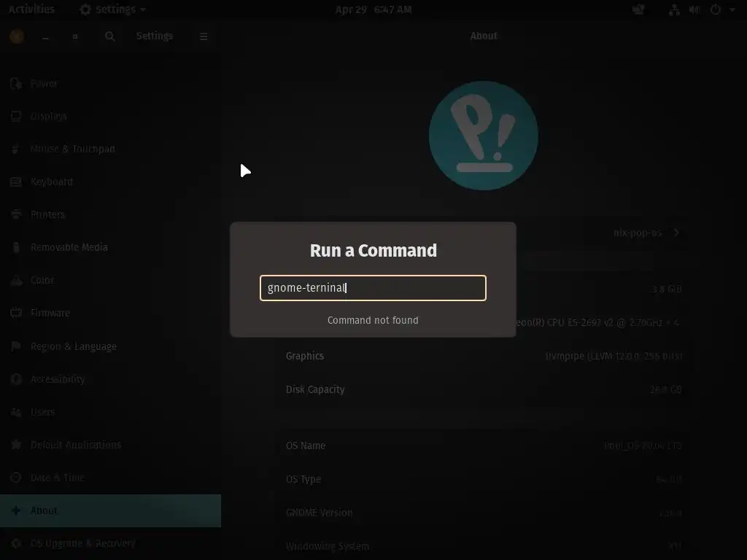747x560 pixels.
Task: Click the Region & Language flag icon
Action: coord(16,346)
